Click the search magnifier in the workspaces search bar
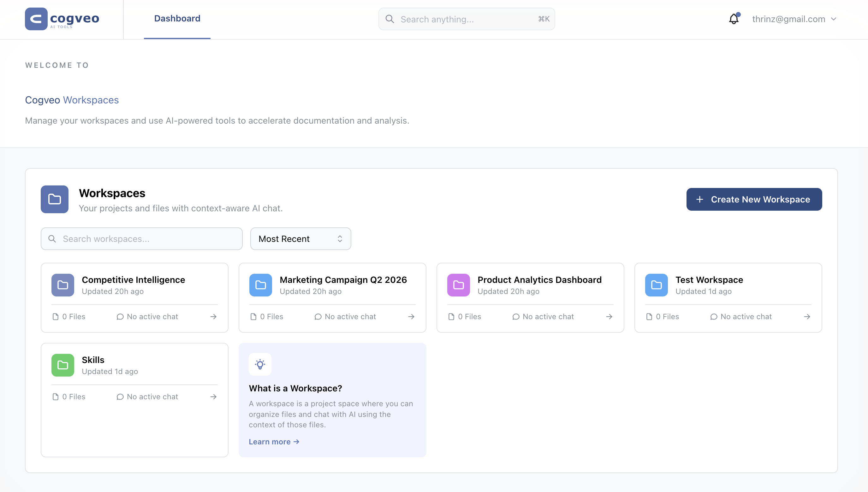This screenshot has height=492, width=868. [x=52, y=238]
